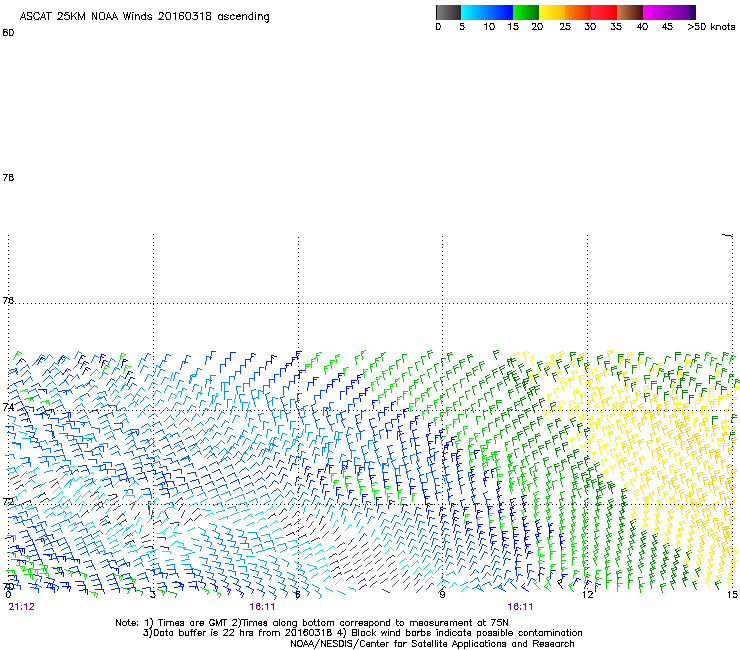Click the latitude '78' axis label
740x650 pixels.
pos(8,177)
